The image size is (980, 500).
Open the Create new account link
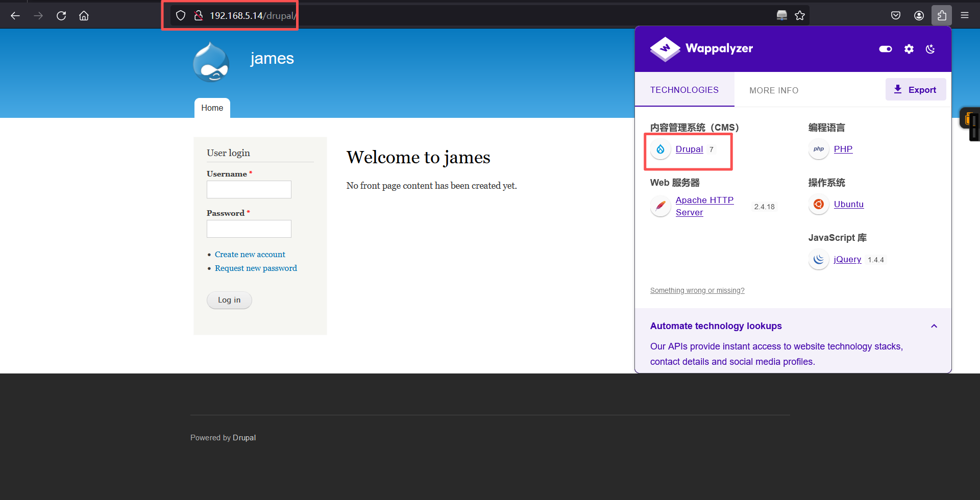(250, 254)
